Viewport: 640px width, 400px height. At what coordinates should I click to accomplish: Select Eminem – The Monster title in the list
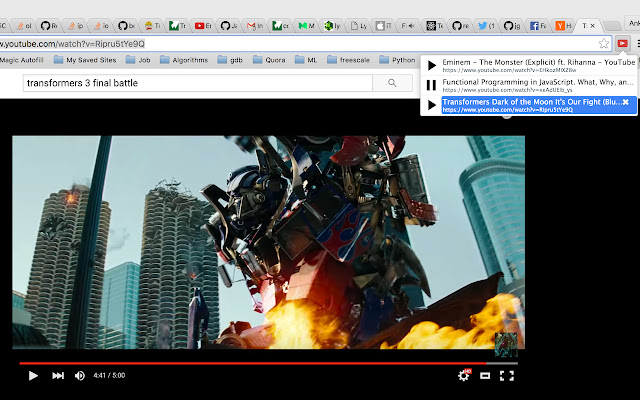[x=538, y=62]
